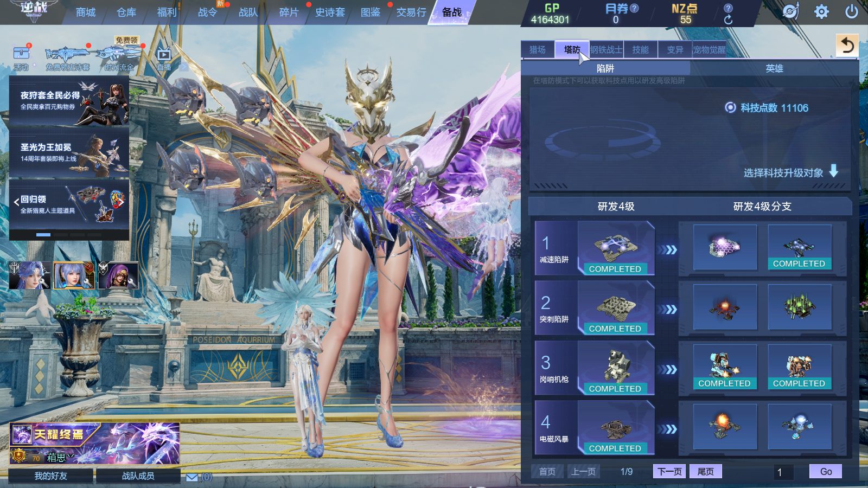Click the 首页 first page button

pos(547,472)
